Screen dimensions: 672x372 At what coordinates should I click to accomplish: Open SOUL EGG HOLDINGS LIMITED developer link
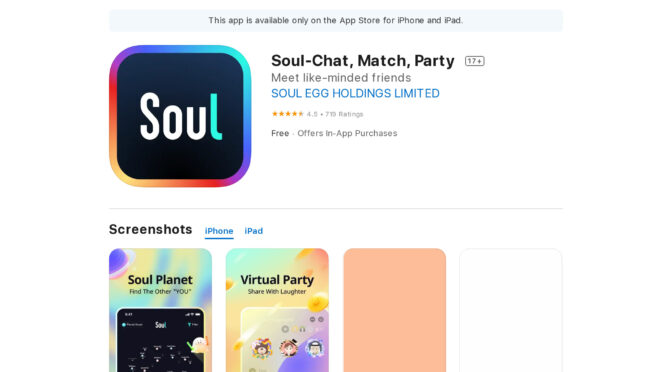click(355, 93)
